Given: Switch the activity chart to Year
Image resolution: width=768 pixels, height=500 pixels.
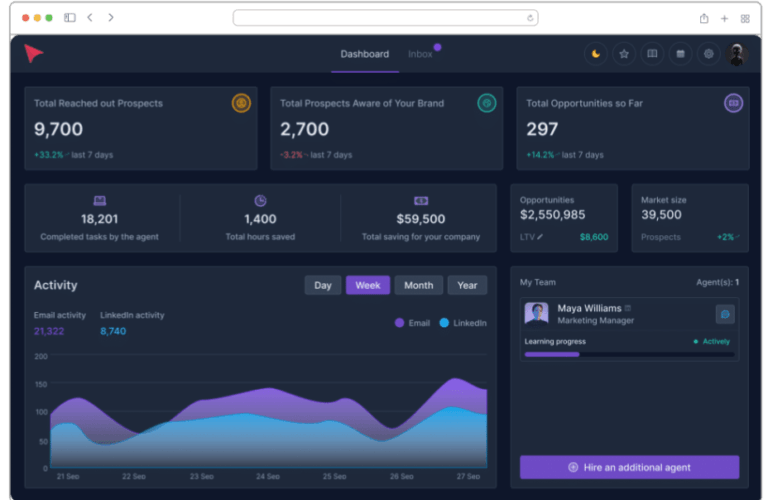Looking at the screenshot, I should 467,285.
